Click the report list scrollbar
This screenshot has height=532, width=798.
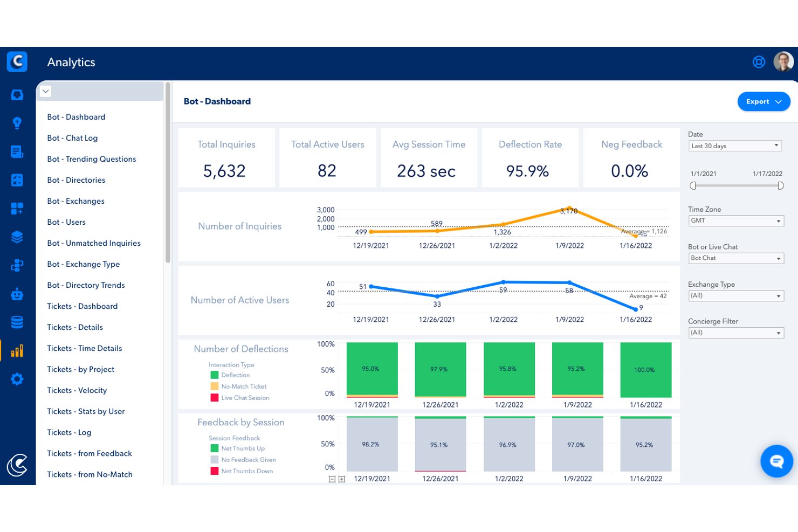point(168,172)
